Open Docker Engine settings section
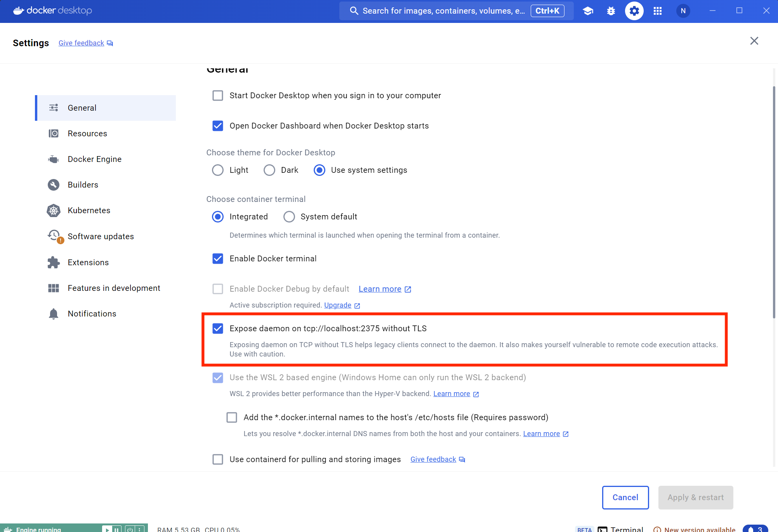 (94, 159)
